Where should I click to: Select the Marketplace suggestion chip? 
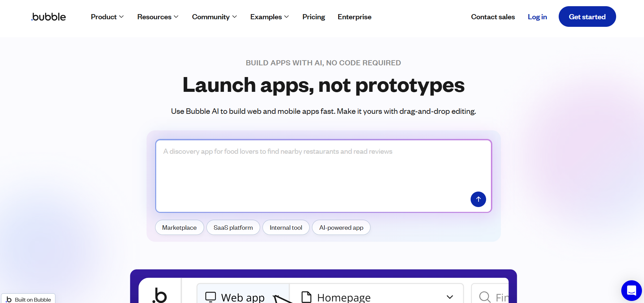click(179, 227)
